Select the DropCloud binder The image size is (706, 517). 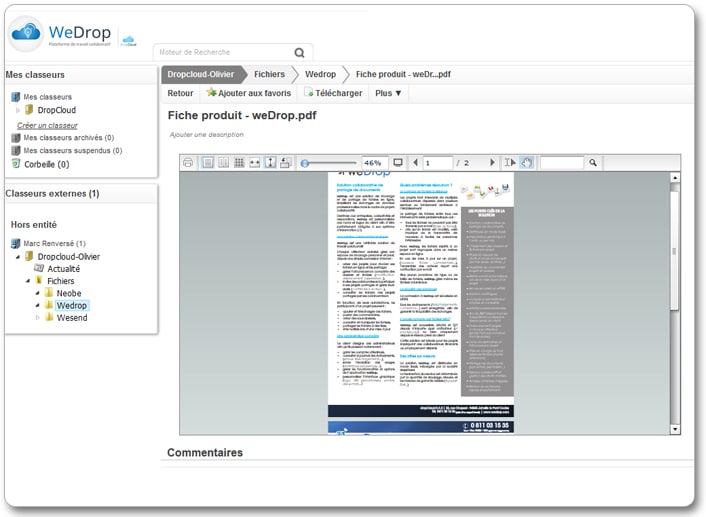56,110
